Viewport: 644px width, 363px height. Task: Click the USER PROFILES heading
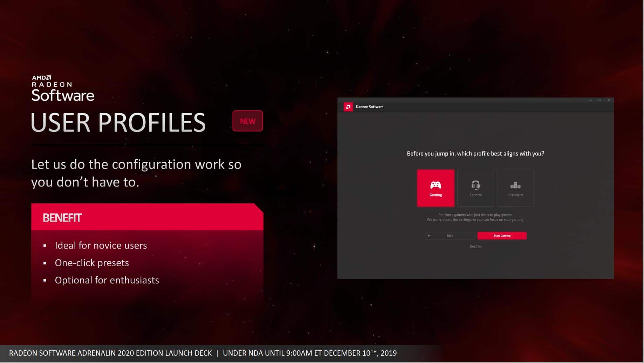pyautogui.click(x=118, y=123)
